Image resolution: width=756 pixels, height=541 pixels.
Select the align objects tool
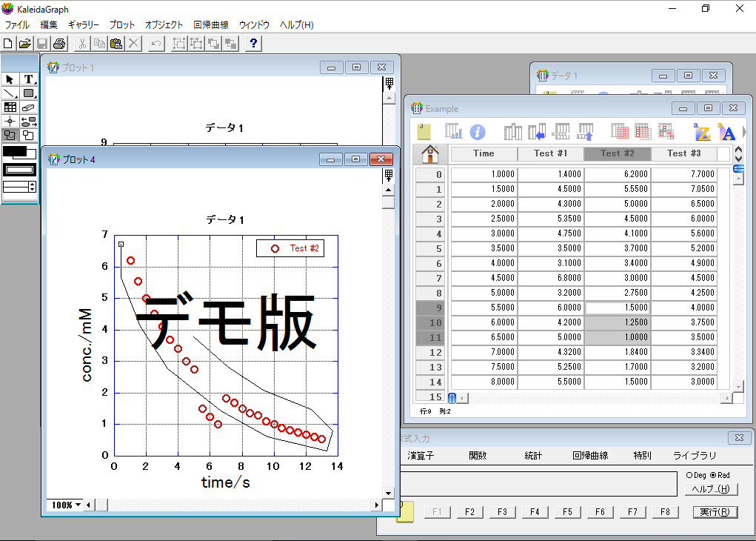tap(28, 121)
